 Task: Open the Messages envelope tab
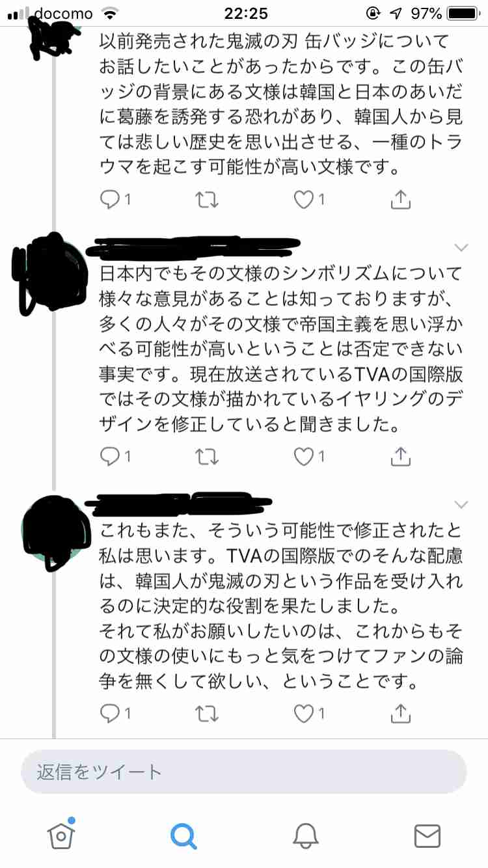(x=427, y=835)
